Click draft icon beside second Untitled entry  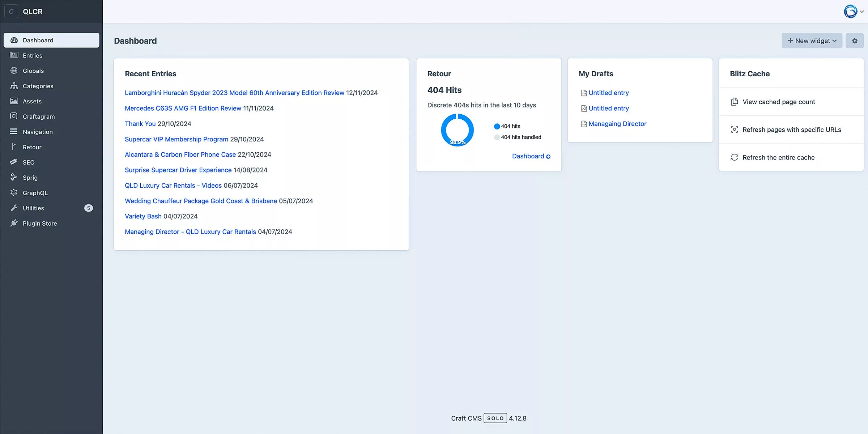[x=584, y=109]
